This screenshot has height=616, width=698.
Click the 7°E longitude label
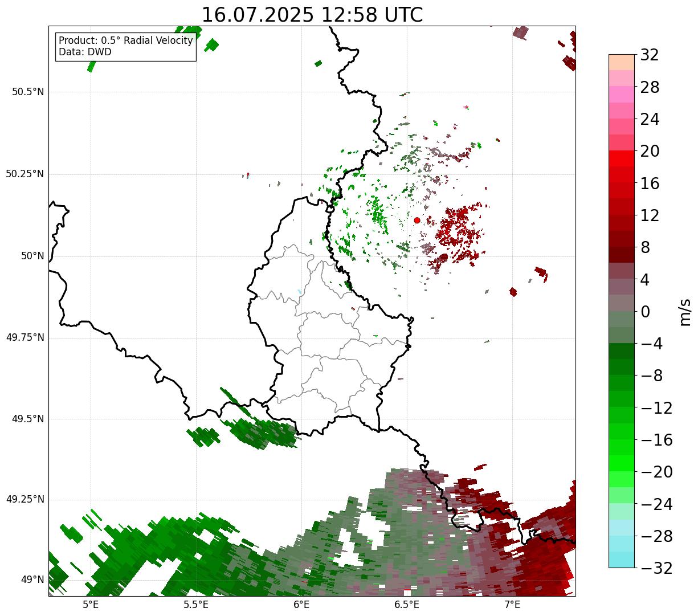512,605
